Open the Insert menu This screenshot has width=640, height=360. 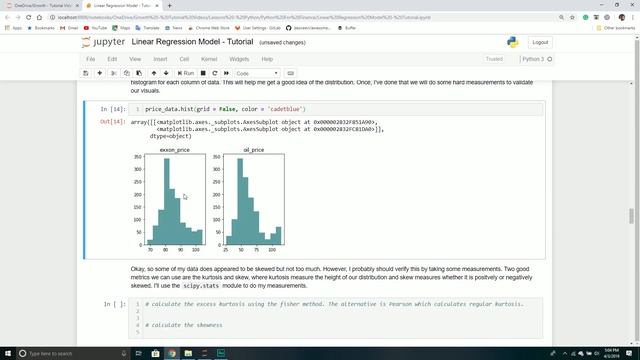pos(160,59)
